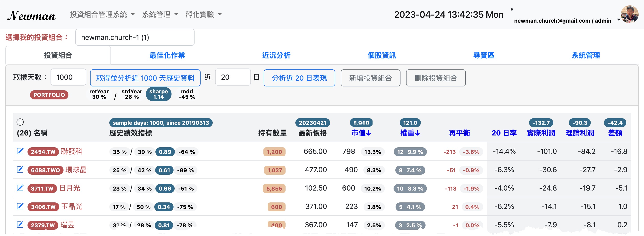The image size is (644, 236).
Task: Click the add-row plus circle icon
Action: point(20,122)
